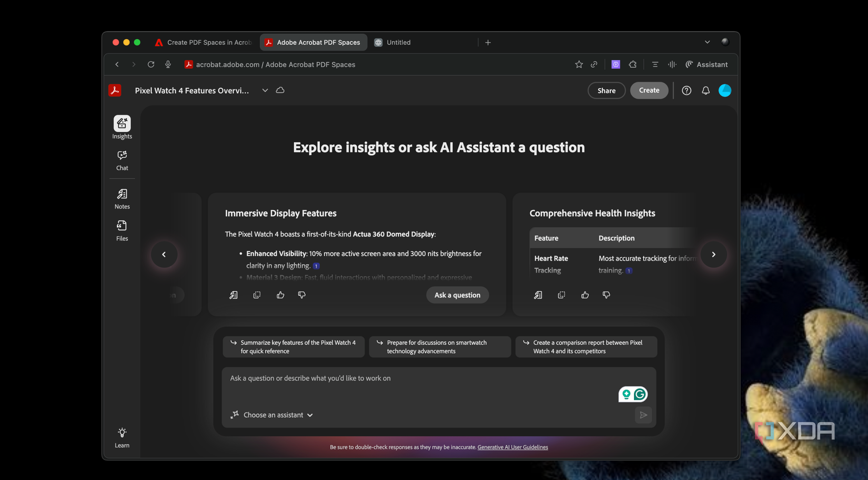Bookmark this page with the star icon

pos(579,64)
